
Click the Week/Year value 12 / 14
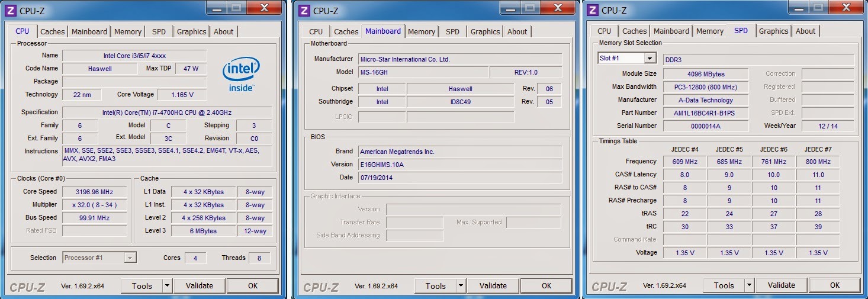[828, 126]
